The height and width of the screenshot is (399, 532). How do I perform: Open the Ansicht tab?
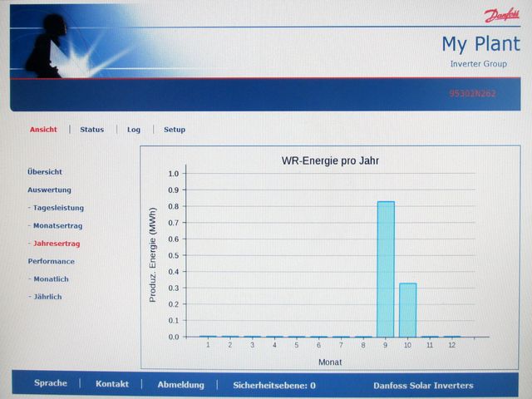[x=43, y=130]
